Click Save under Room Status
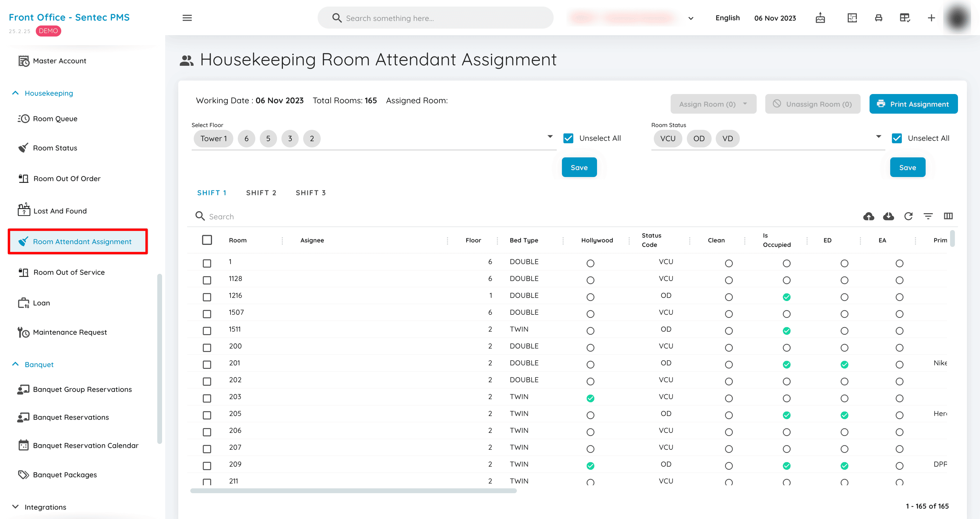The height and width of the screenshot is (519, 980). [x=907, y=167]
